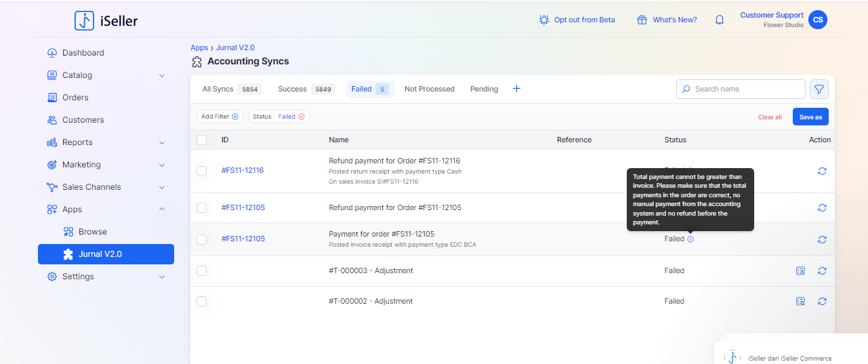
Task: Remove the Status Failed filter chip
Action: [x=302, y=117]
